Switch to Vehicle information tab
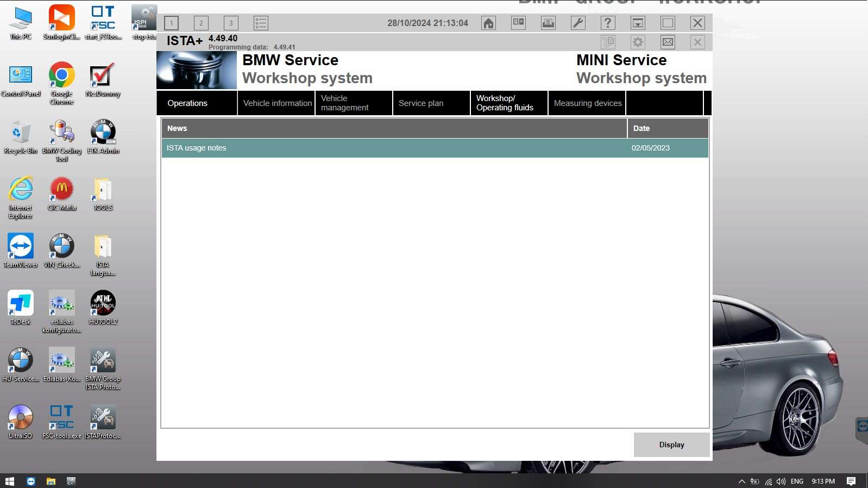The height and width of the screenshot is (488, 868). [x=276, y=103]
